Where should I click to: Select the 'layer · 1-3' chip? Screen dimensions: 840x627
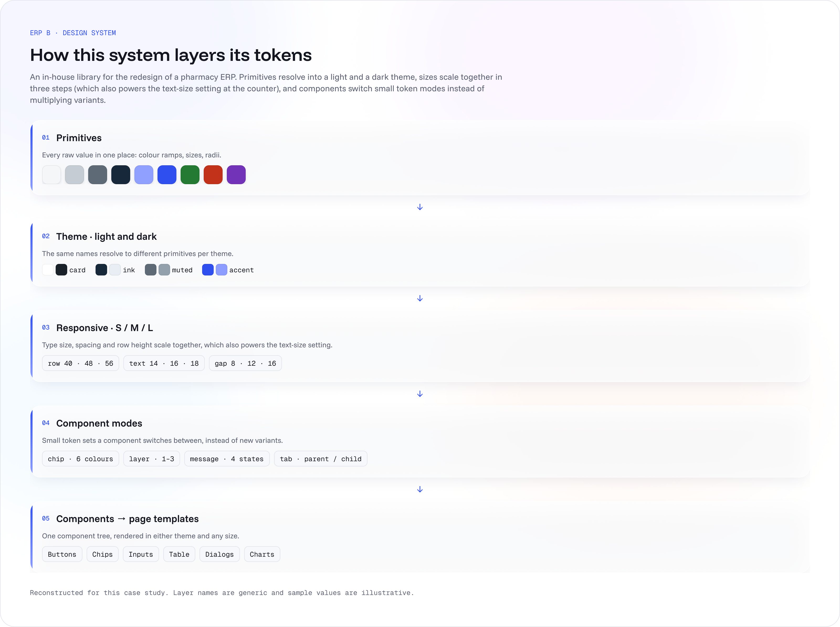151,459
